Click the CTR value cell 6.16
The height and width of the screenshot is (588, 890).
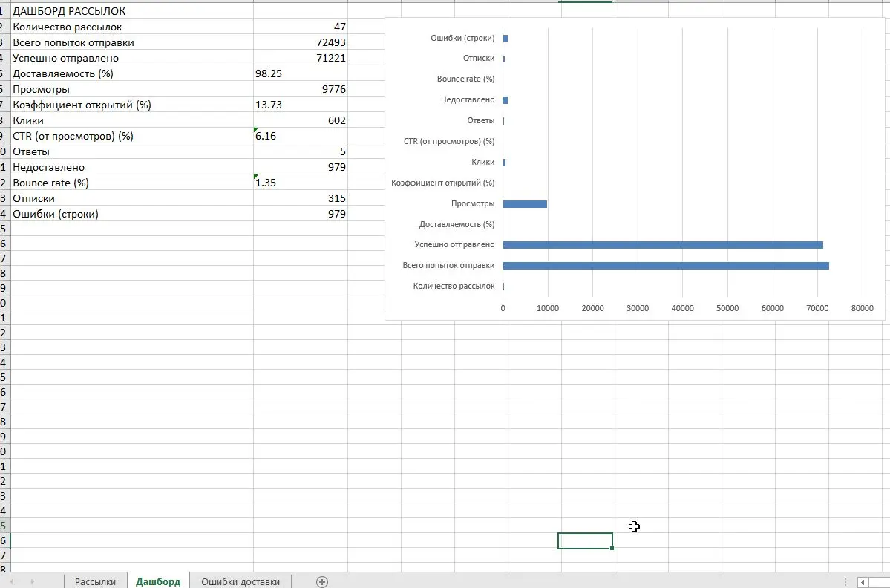click(300, 136)
